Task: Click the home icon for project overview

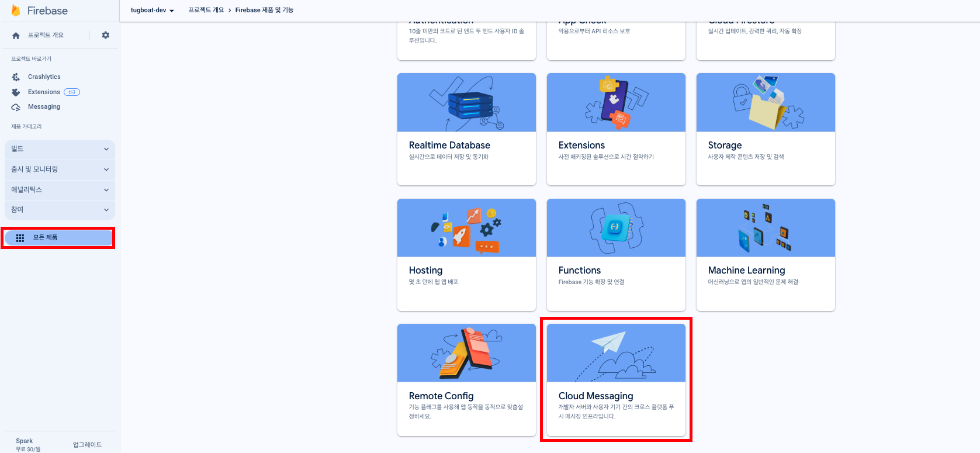Action: [x=16, y=36]
